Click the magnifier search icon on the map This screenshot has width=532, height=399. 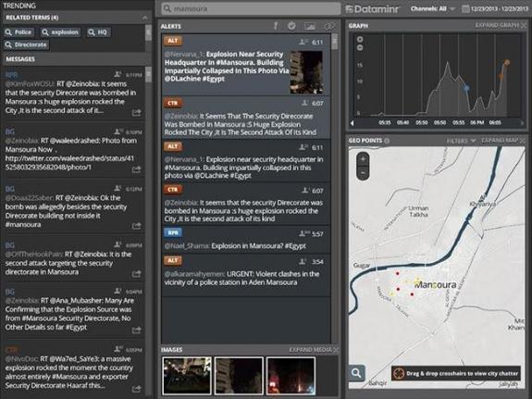pos(356,373)
